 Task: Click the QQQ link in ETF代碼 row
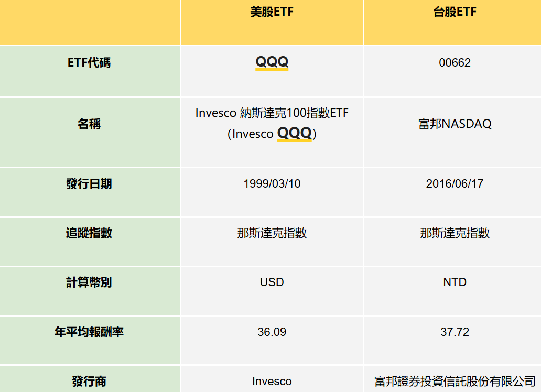[272, 62]
